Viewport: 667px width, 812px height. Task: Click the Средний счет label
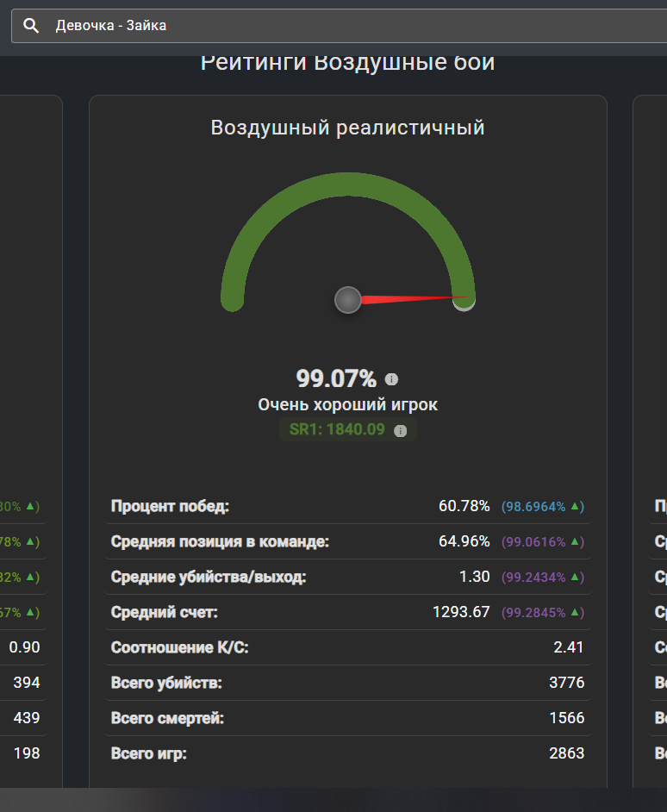164,612
